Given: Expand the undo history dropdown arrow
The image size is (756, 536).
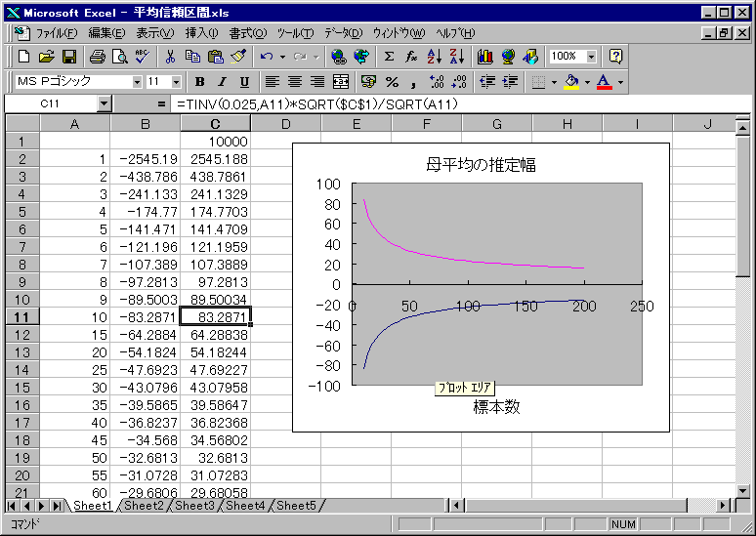Looking at the screenshot, I should [282, 57].
